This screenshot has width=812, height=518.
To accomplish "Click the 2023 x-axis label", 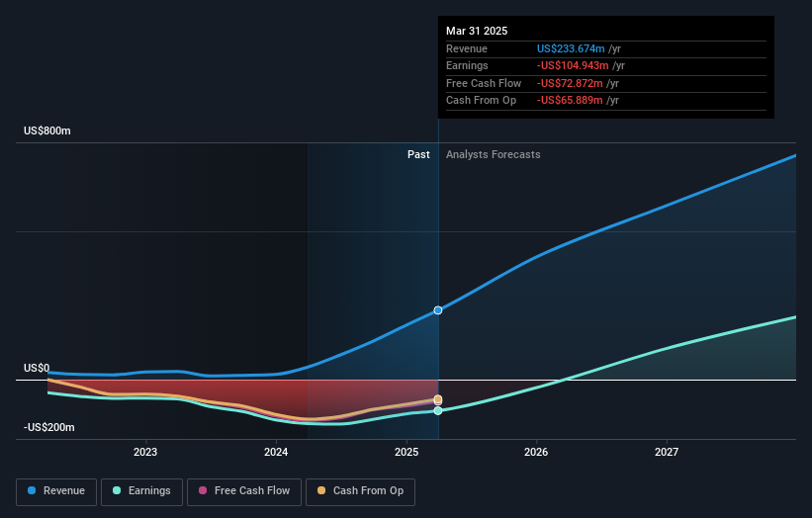I will tap(145, 453).
